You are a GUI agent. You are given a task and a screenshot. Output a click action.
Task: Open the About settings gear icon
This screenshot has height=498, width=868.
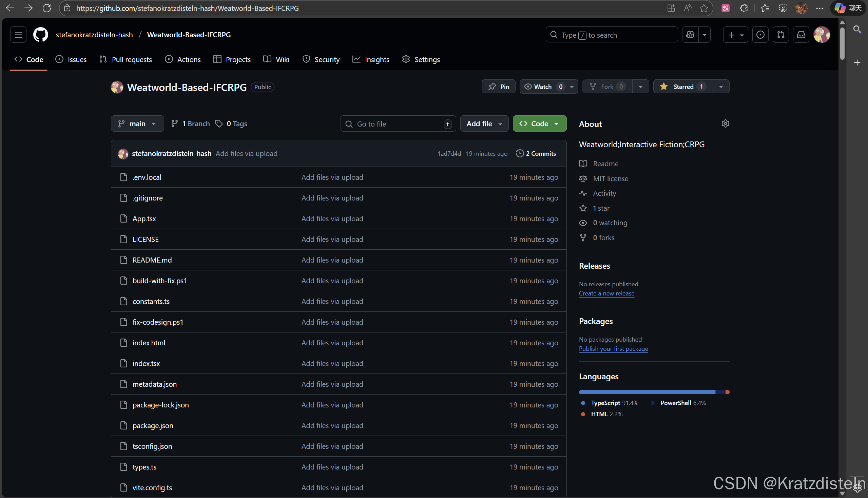click(x=725, y=123)
